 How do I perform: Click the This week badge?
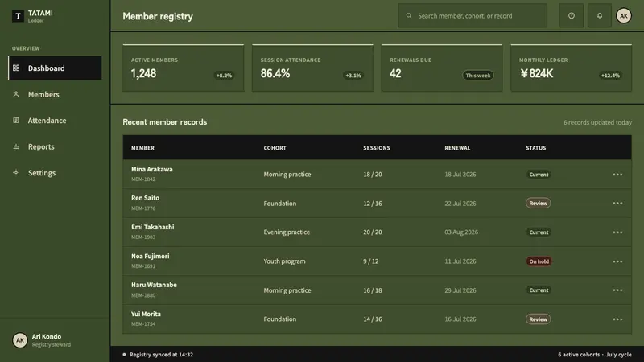(x=477, y=76)
